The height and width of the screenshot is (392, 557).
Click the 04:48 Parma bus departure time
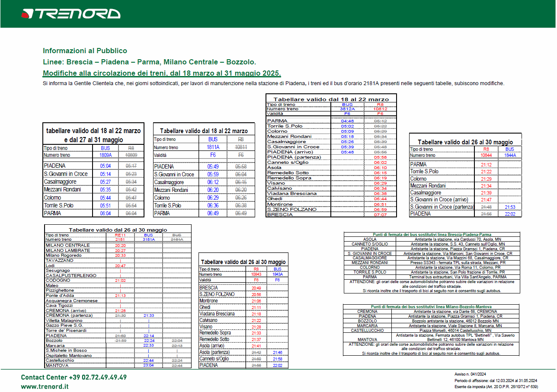(x=347, y=121)
